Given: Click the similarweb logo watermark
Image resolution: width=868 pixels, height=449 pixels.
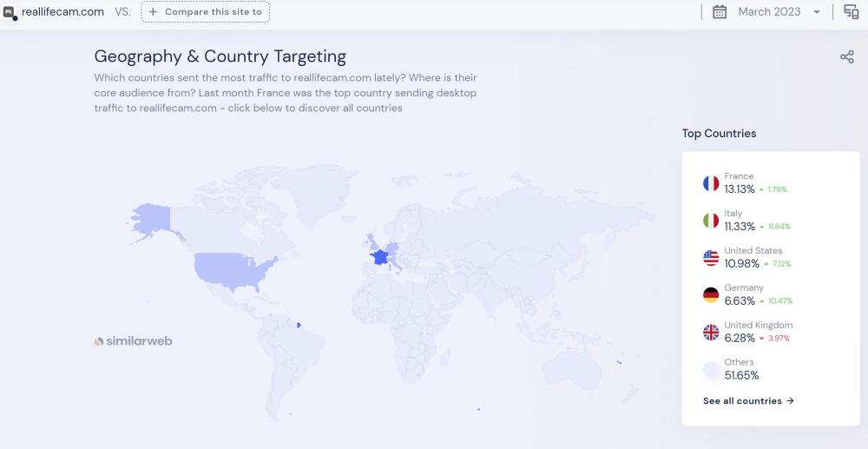Looking at the screenshot, I should pyautogui.click(x=133, y=341).
